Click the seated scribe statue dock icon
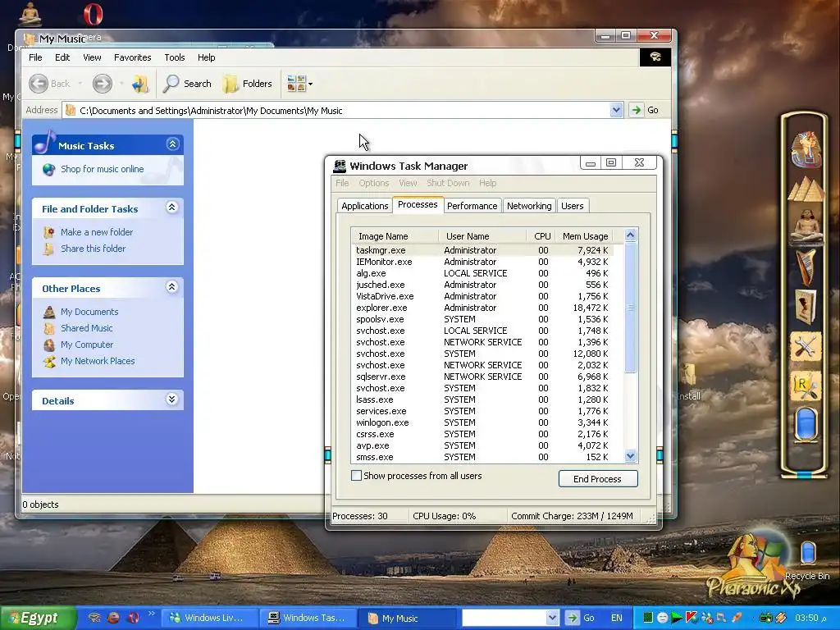The height and width of the screenshot is (630, 840). tap(806, 226)
